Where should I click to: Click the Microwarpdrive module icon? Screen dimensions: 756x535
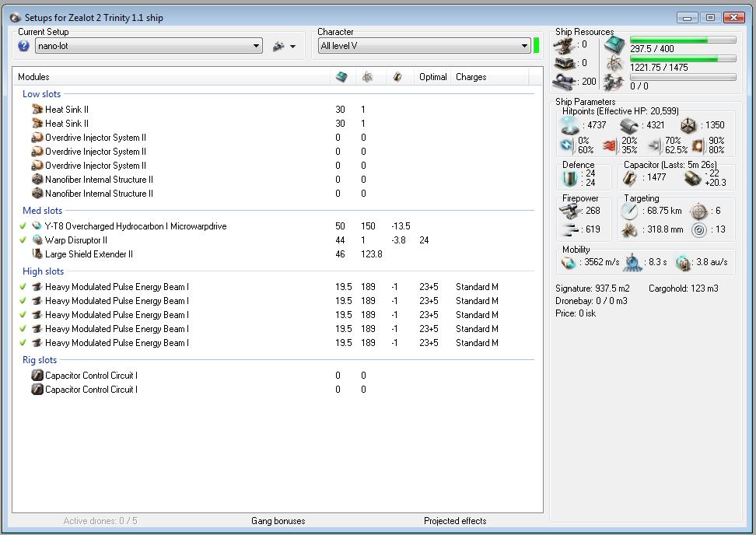tap(37, 226)
